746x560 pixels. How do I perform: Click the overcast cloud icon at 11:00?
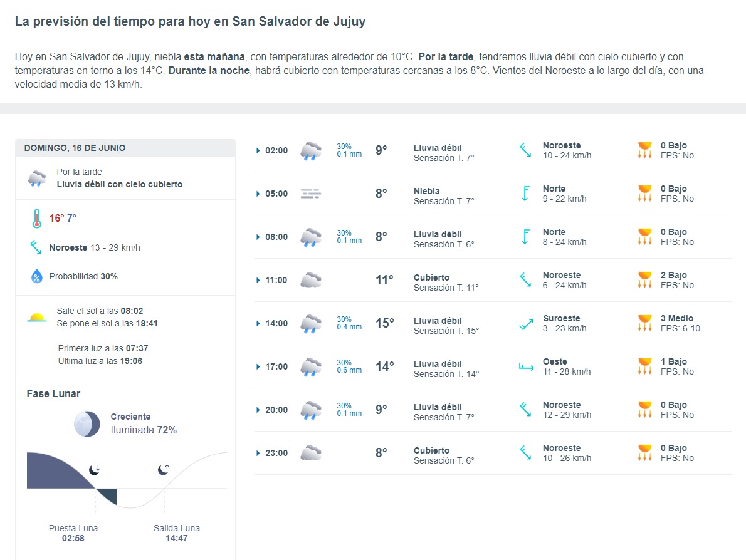(311, 280)
